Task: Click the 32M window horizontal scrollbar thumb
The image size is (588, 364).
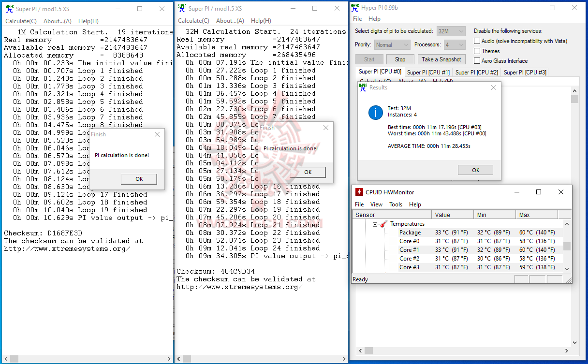Action: pos(187,359)
